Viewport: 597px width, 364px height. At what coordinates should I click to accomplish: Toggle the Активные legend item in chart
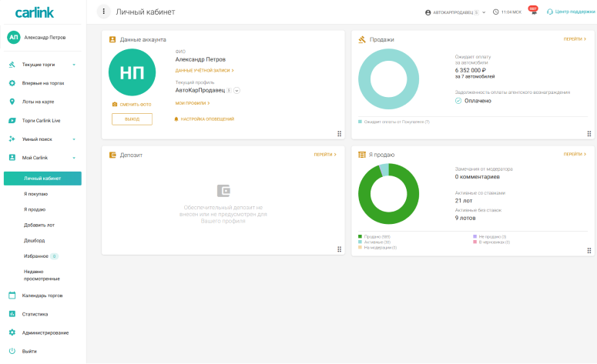[x=374, y=242]
